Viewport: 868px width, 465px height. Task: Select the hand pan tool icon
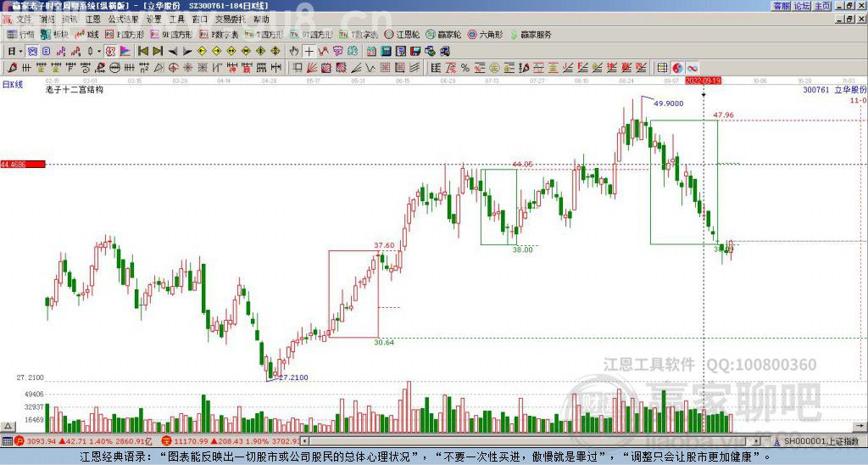click(x=293, y=52)
